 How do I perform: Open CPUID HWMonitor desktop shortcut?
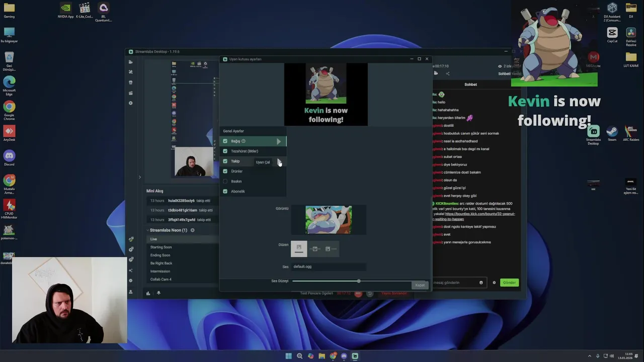[x=9, y=209]
